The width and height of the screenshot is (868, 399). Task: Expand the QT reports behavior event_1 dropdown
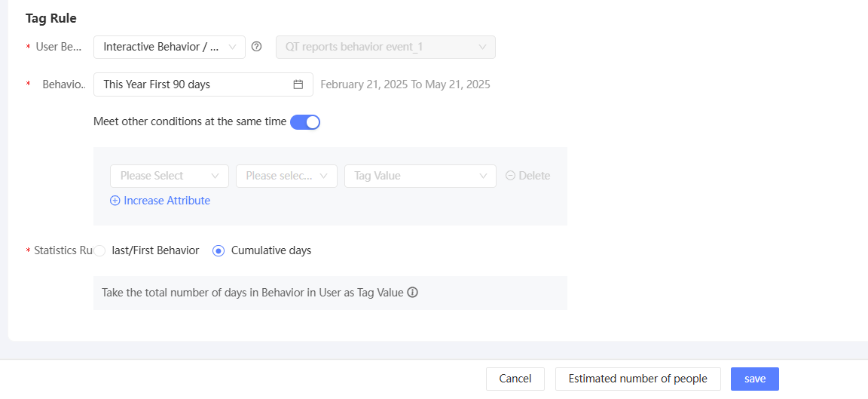coord(386,47)
